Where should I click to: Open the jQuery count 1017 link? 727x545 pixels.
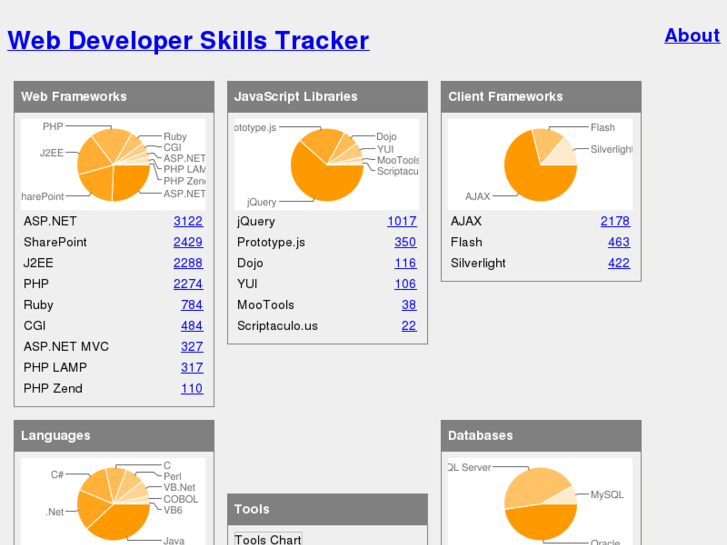tap(402, 221)
